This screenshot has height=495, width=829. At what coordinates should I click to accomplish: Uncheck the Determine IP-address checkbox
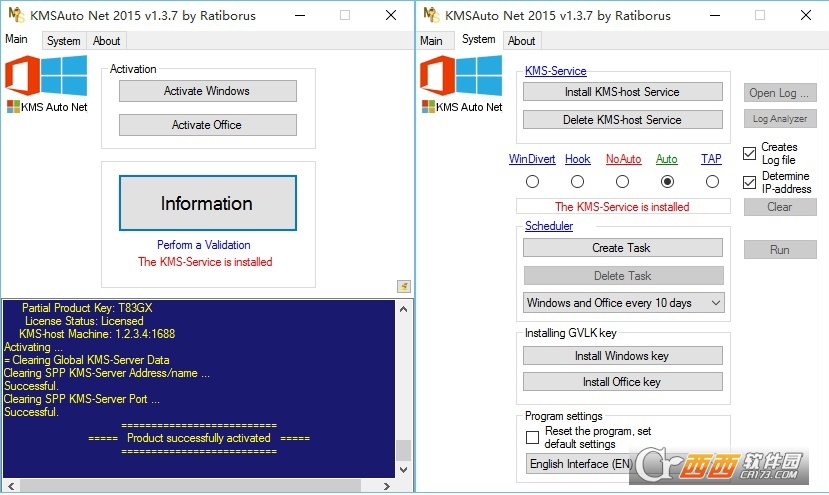[x=750, y=182]
